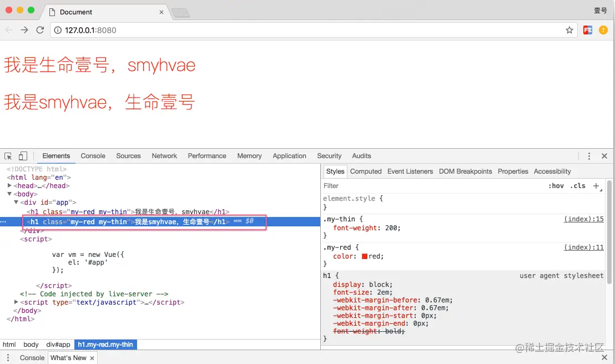Open the Application panel tab

click(x=289, y=156)
